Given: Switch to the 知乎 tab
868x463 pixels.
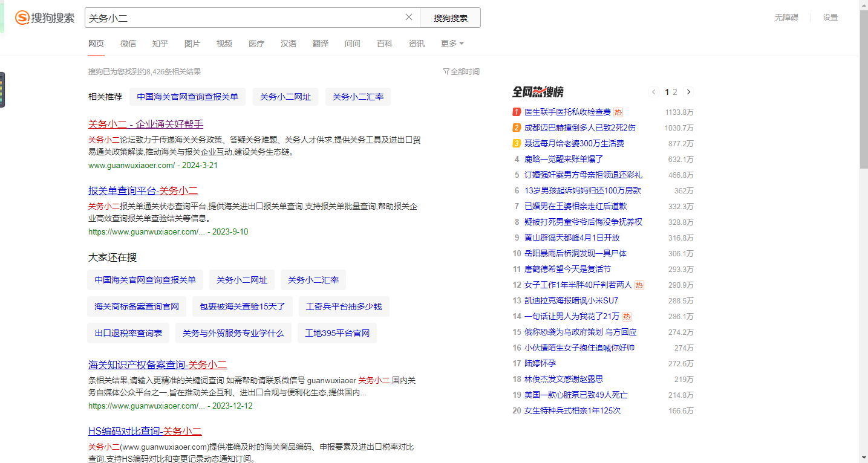Looking at the screenshot, I should pyautogui.click(x=160, y=44).
